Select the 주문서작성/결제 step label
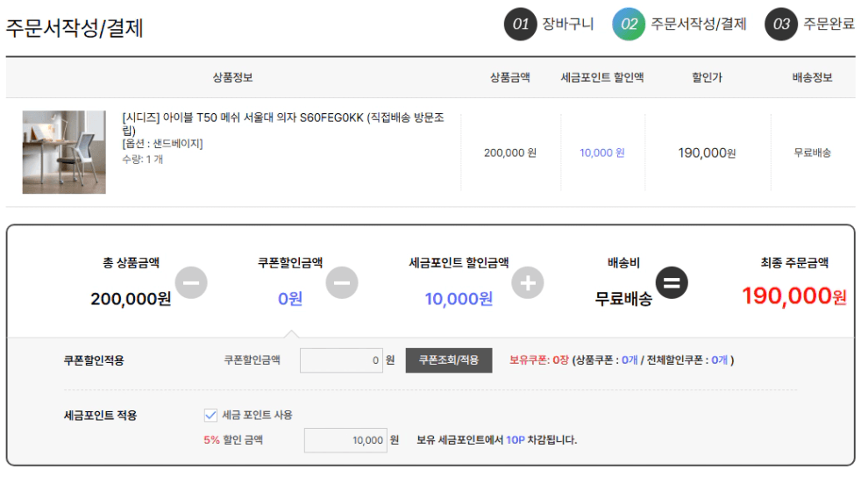868x477 pixels. 698,24
